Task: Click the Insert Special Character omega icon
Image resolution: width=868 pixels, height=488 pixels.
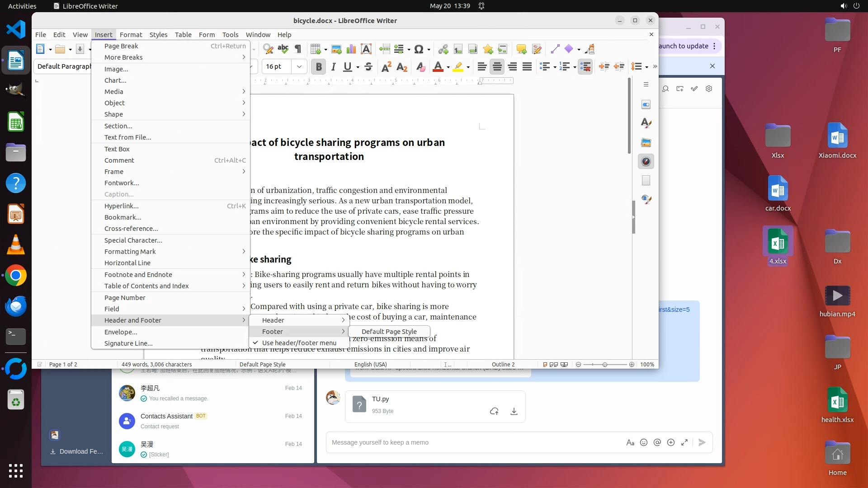Action: tap(419, 49)
